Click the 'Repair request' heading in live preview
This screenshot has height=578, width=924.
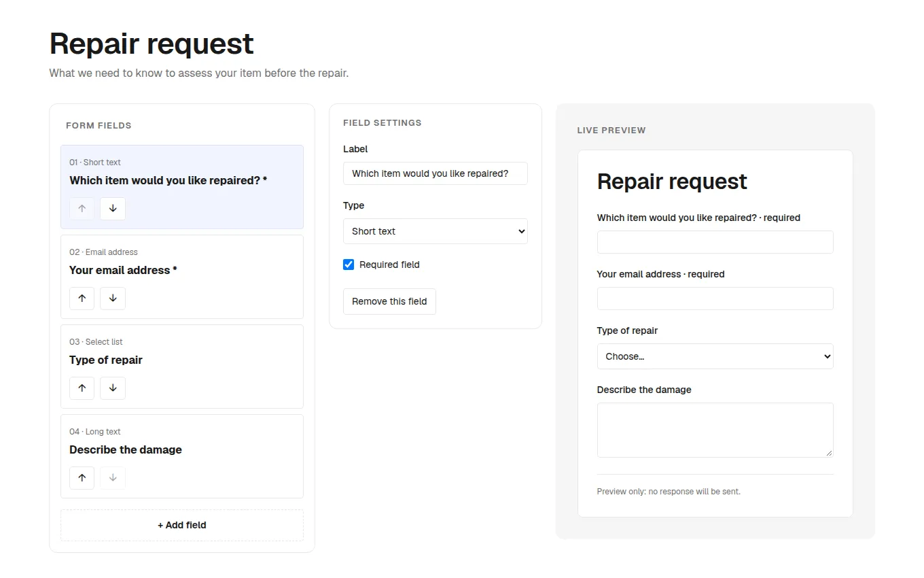pyautogui.click(x=672, y=182)
